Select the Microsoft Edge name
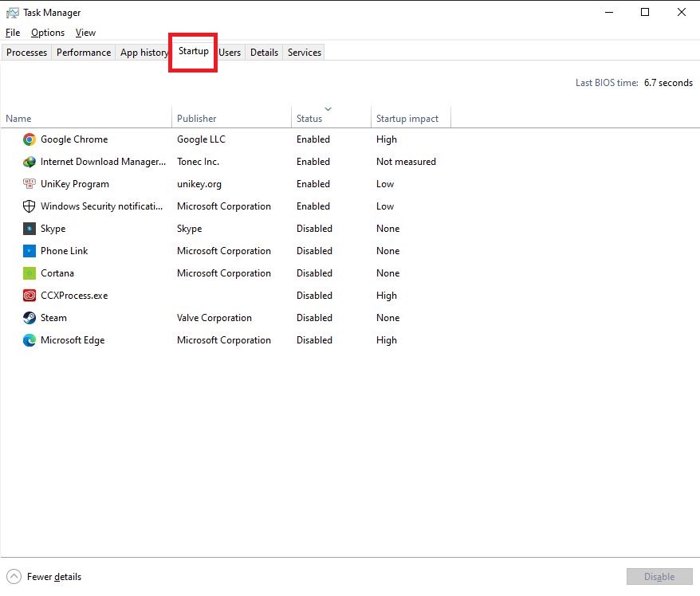This screenshot has height=596, width=700. [73, 340]
